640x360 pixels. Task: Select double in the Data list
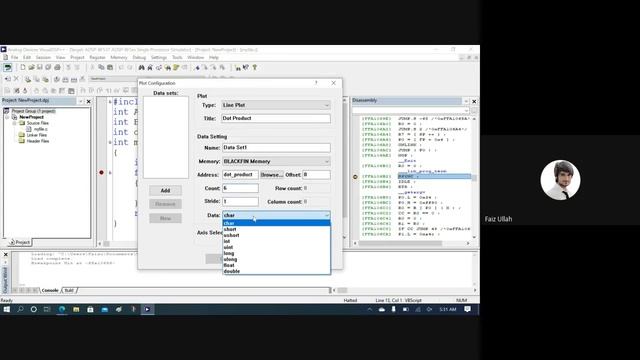pos(276,271)
